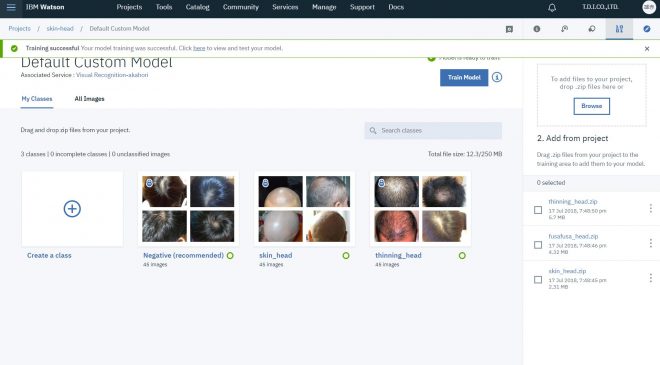
Task: Click the Browse button
Action: click(591, 106)
